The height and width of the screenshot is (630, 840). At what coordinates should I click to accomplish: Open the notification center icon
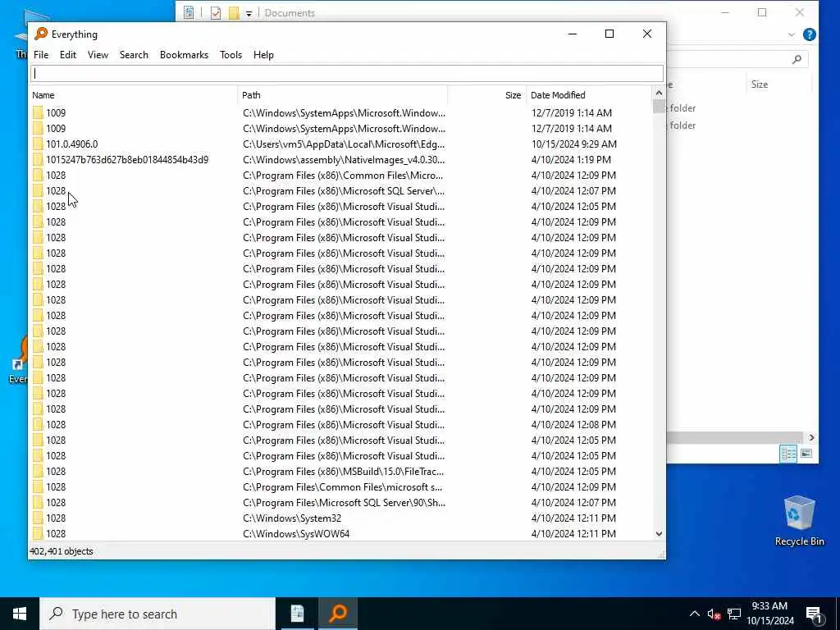(x=815, y=614)
